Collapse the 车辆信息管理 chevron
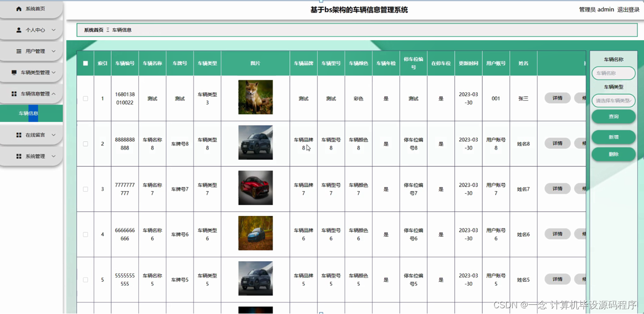Screen dimensions: 644x314 click(53, 94)
